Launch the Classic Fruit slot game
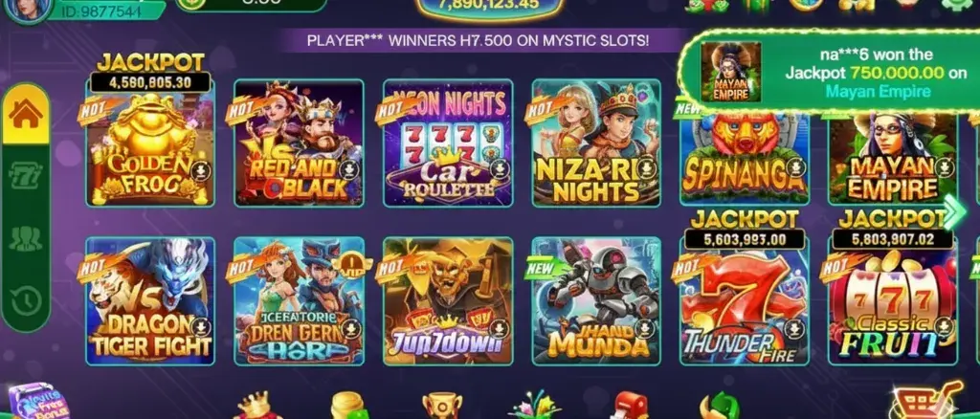Viewport: 980px width, 419px height. coord(893,301)
